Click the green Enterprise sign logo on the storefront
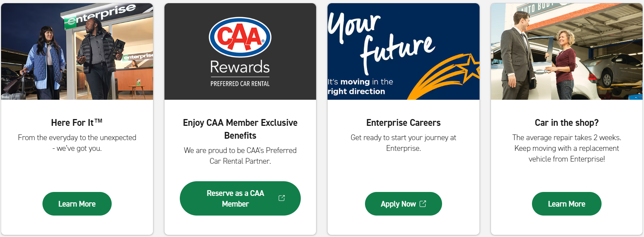Image resolution: width=644 pixels, height=237 pixels. (100, 14)
